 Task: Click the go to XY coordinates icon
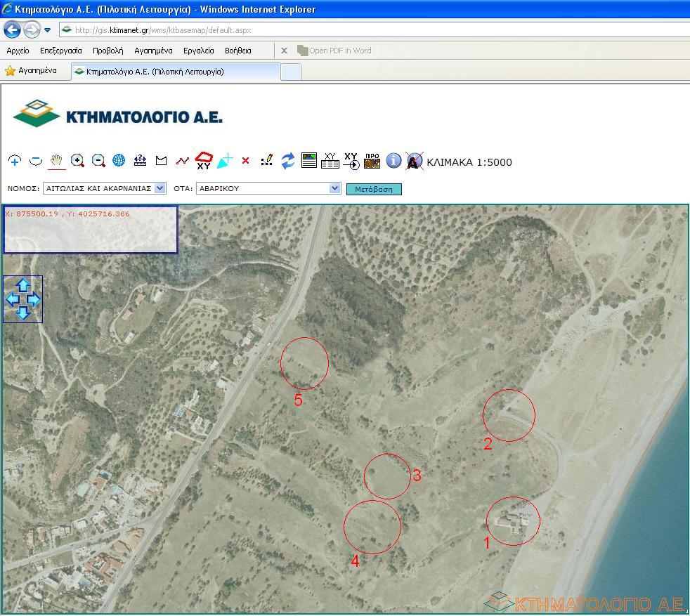pos(351,161)
